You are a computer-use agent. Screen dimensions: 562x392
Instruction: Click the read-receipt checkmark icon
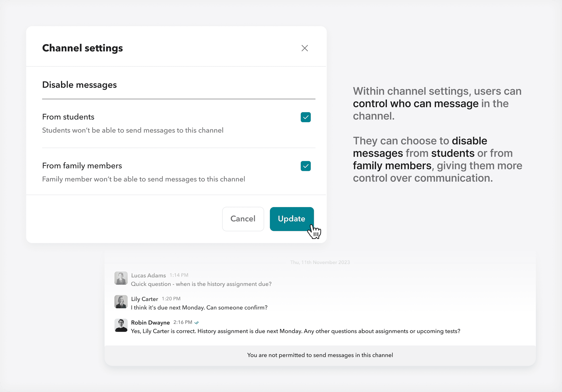197,323
